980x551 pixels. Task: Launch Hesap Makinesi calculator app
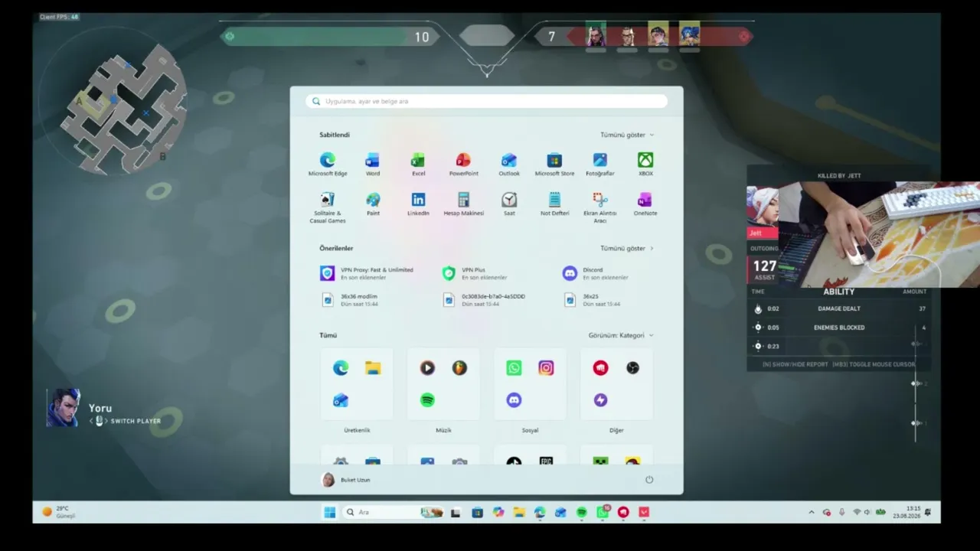coord(463,204)
